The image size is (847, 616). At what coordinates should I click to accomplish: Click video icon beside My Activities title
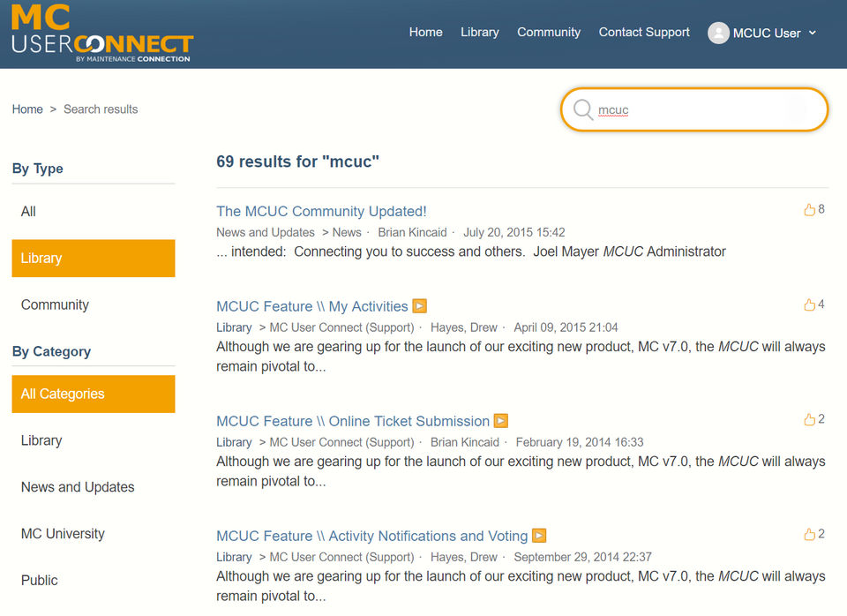(x=420, y=306)
